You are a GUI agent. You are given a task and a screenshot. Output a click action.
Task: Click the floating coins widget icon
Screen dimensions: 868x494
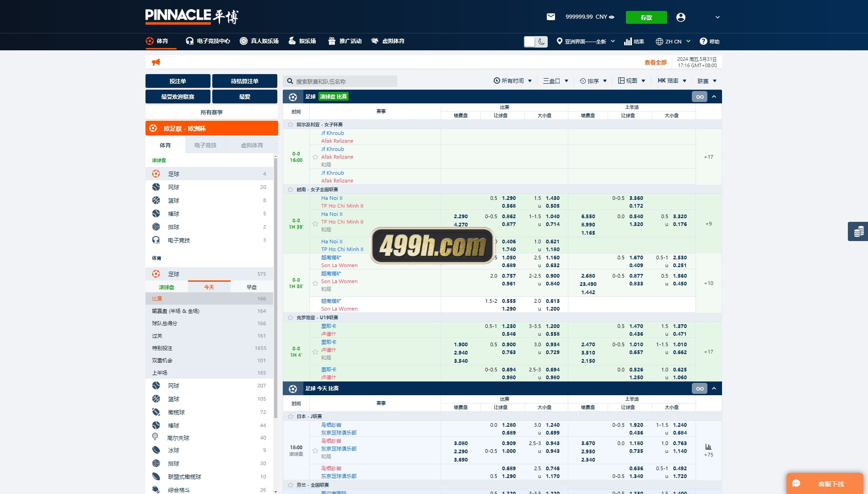point(858,231)
